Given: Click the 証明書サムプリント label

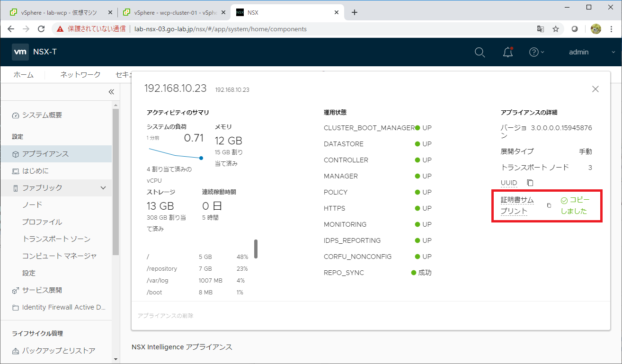Looking at the screenshot, I should (517, 205).
